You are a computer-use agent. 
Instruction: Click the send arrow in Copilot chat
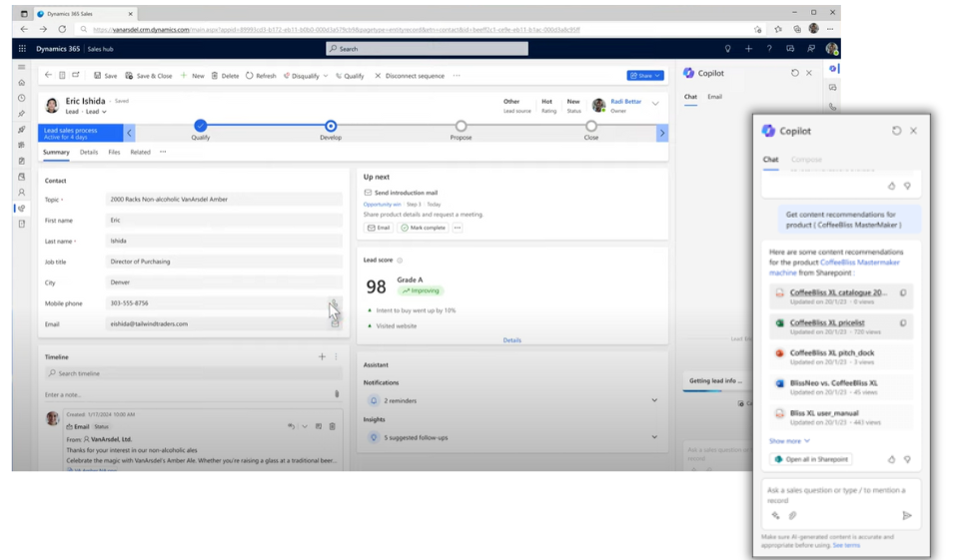907,515
